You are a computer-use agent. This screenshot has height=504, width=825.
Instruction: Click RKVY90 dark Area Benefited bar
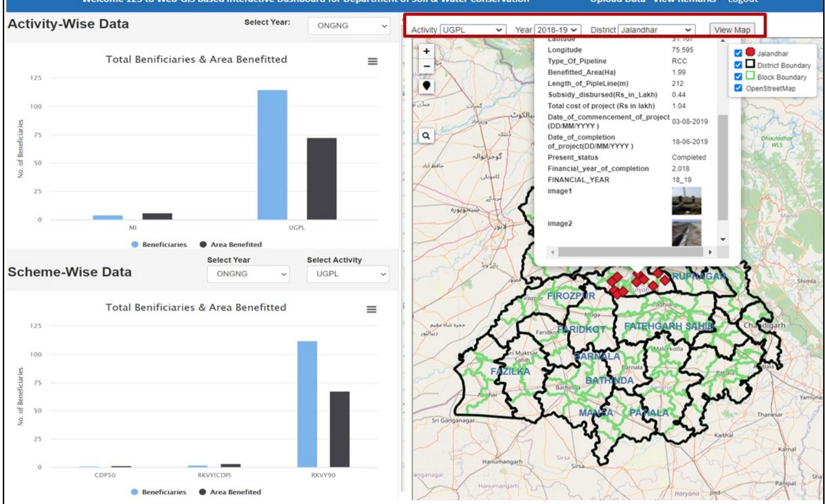click(x=340, y=429)
